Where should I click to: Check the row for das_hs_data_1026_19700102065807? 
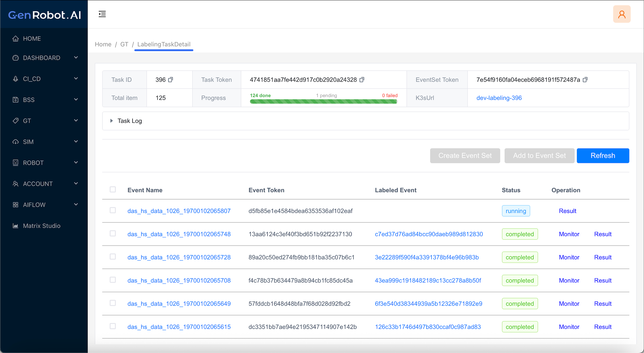coord(113,210)
